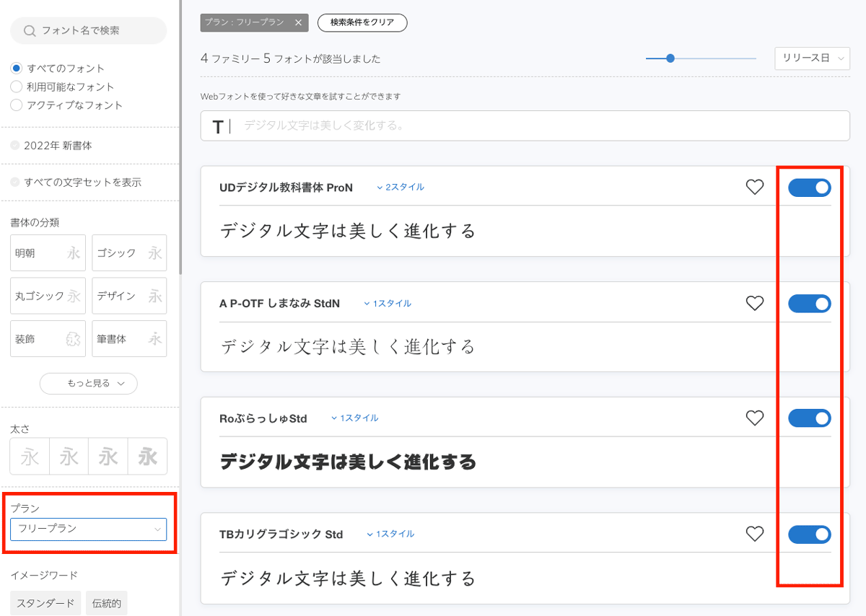
Task: Filter by 筆書体 category
Action: 129,338
